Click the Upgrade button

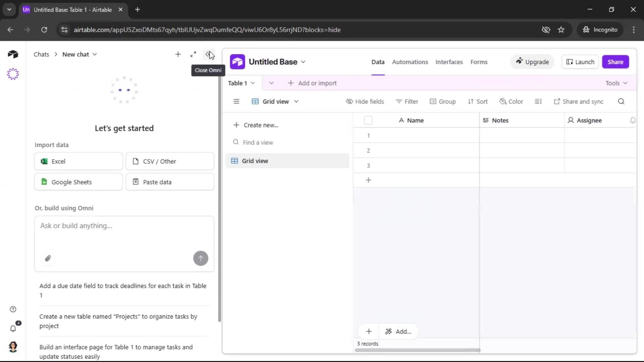(x=532, y=62)
